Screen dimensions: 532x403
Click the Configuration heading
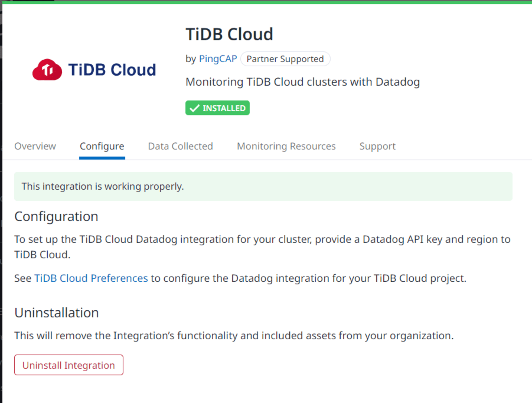(x=56, y=216)
